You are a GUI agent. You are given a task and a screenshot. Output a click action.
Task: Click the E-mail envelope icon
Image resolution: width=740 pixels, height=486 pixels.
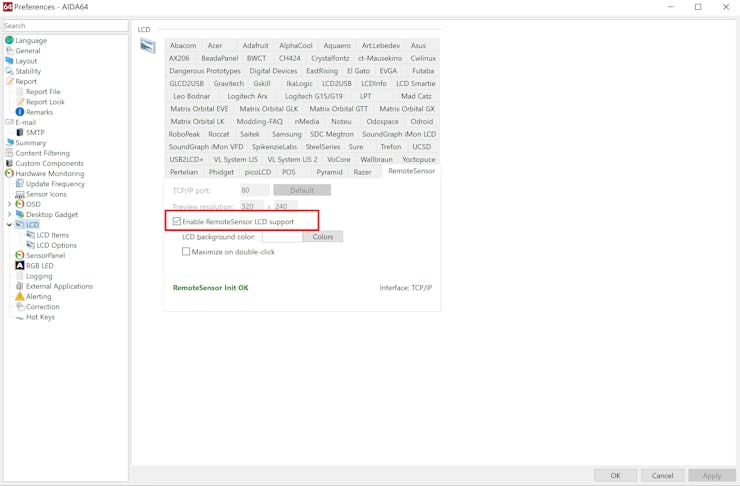point(9,122)
